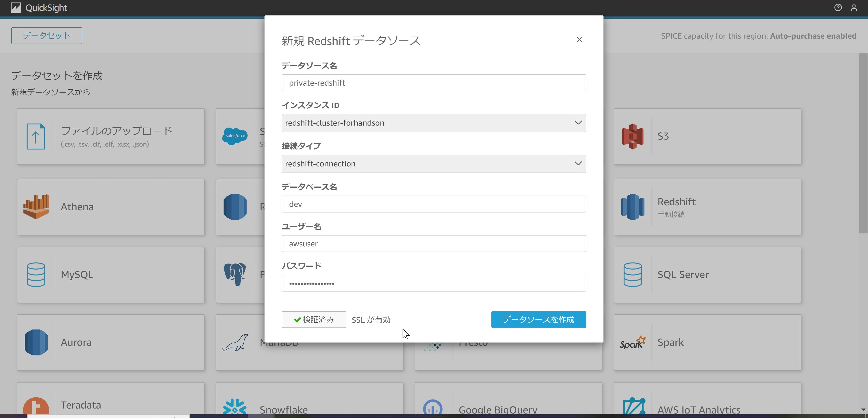Select the SQL Server database icon
Image resolution: width=868 pixels, height=418 pixels.
(x=632, y=275)
